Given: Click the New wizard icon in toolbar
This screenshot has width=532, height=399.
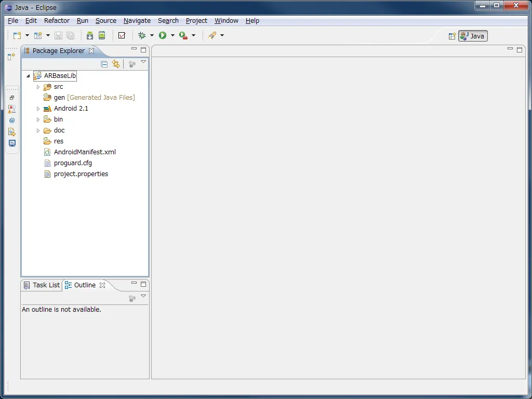Looking at the screenshot, I should coord(17,35).
